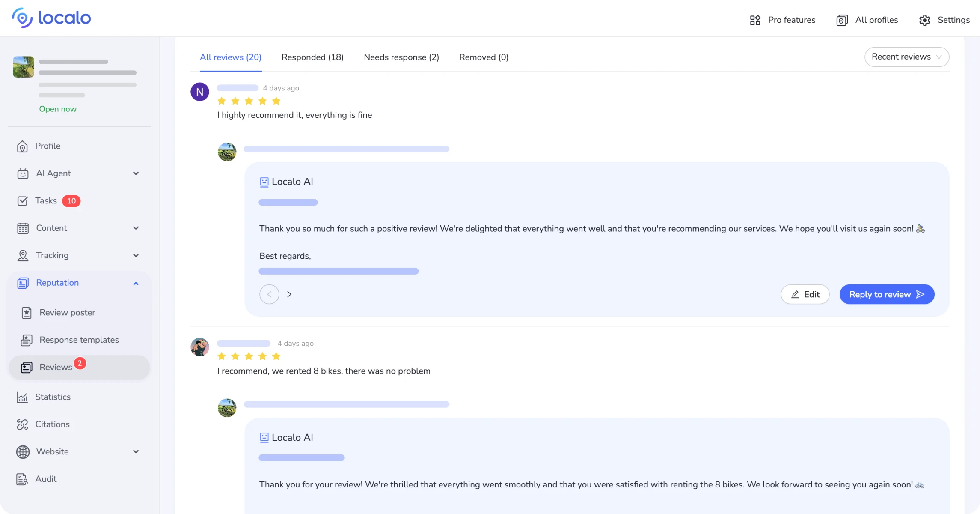This screenshot has height=514, width=980.
Task: Click the Profile sidebar icon
Action: 22,146
